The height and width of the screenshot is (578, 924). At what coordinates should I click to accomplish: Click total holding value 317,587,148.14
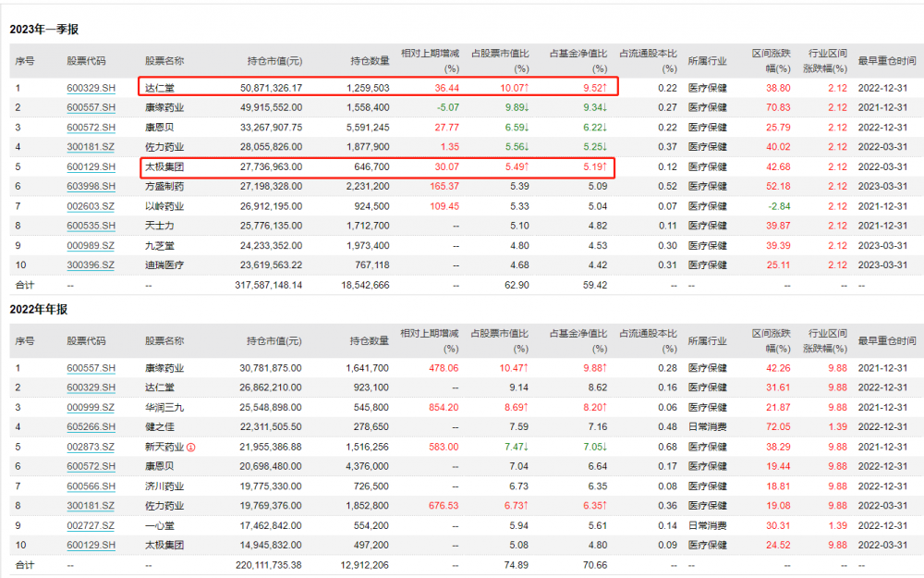pyautogui.click(x=268, y=285)
